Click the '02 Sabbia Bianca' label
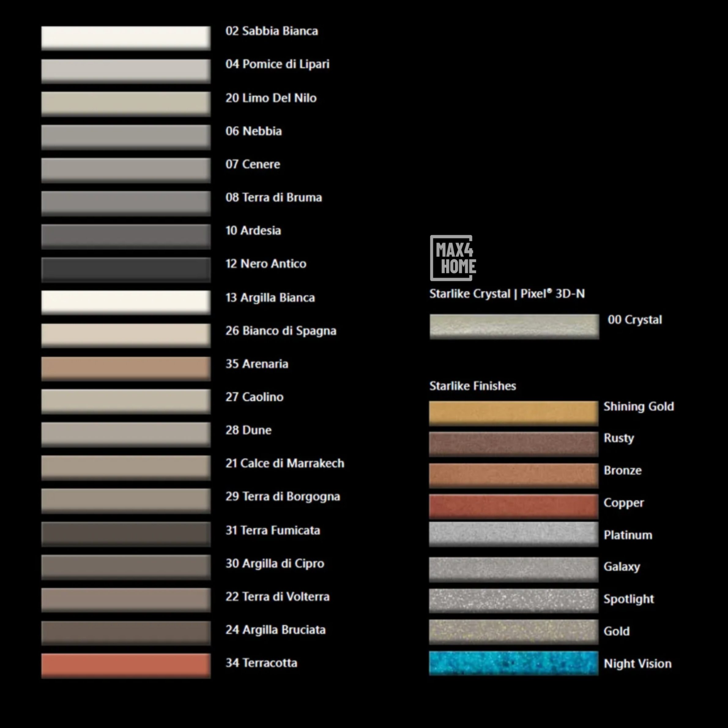Screen dimensions: 728x728 [x=272, y=31]
